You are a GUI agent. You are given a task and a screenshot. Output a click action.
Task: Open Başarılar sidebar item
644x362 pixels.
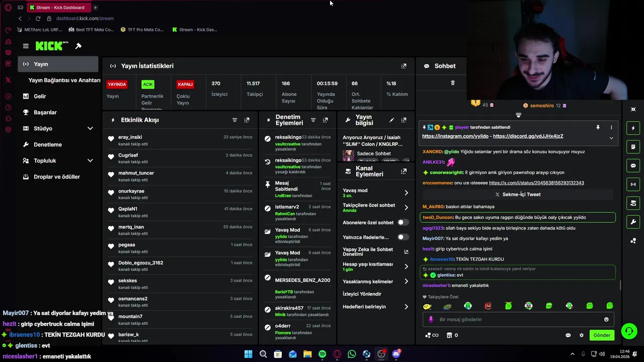[x=58, y=112]
